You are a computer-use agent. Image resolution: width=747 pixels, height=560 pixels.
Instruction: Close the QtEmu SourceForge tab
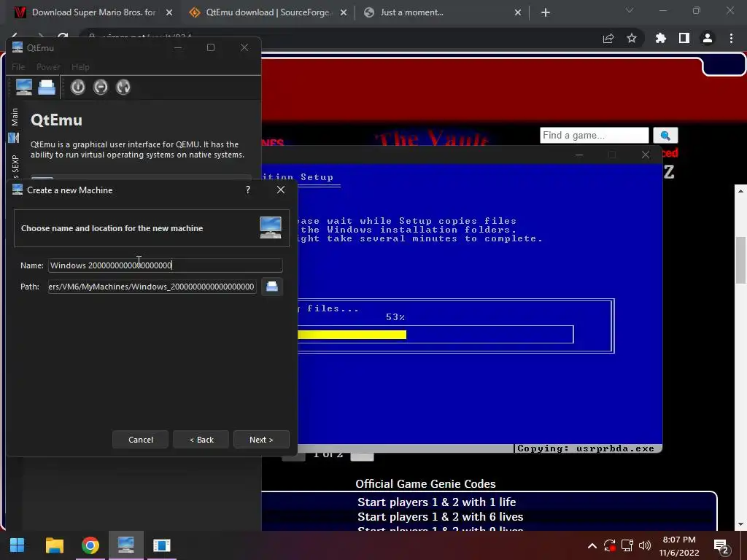pos(344,12)
